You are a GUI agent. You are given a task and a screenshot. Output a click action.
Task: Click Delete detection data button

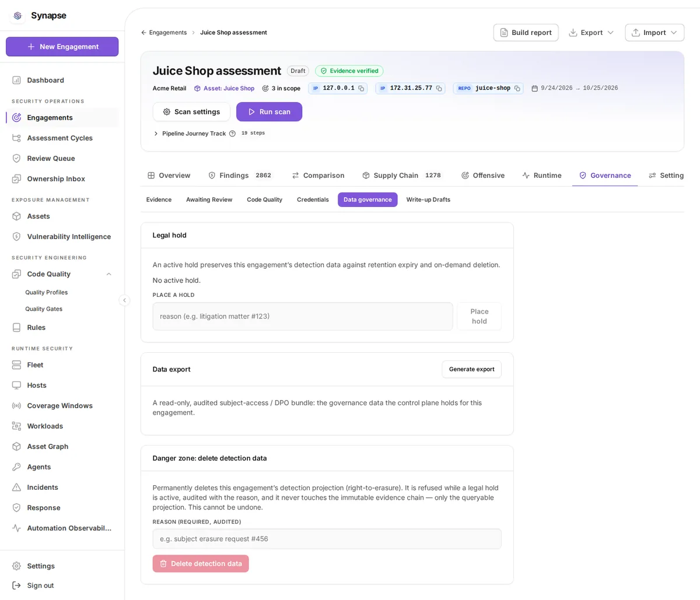pyautogui.click(x=201, y=563)
